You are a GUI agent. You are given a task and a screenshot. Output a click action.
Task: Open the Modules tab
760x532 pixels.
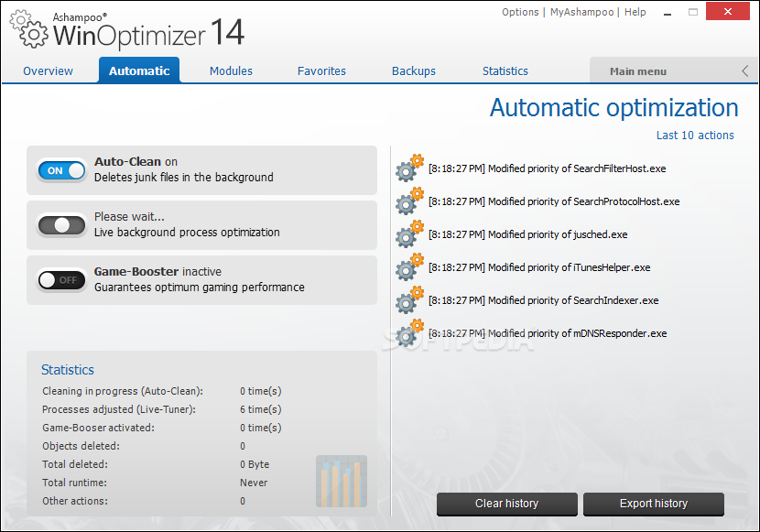[x=231, y=71]
